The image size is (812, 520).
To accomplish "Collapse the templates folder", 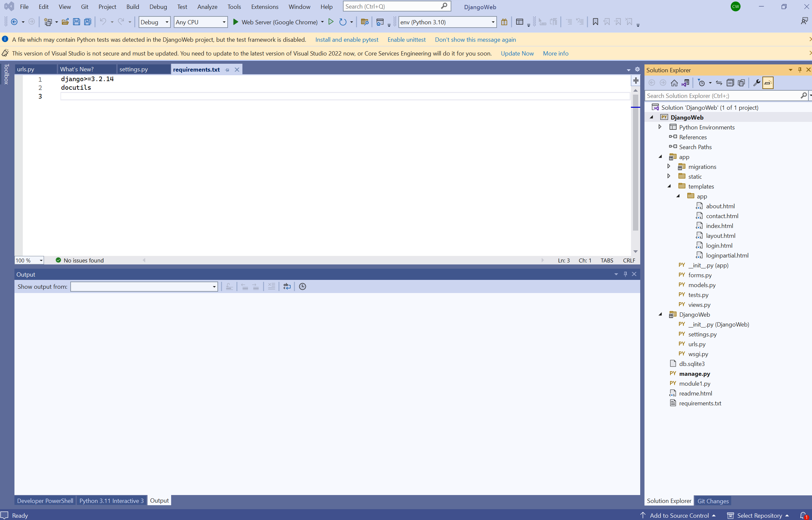I will tap(669, 186).
